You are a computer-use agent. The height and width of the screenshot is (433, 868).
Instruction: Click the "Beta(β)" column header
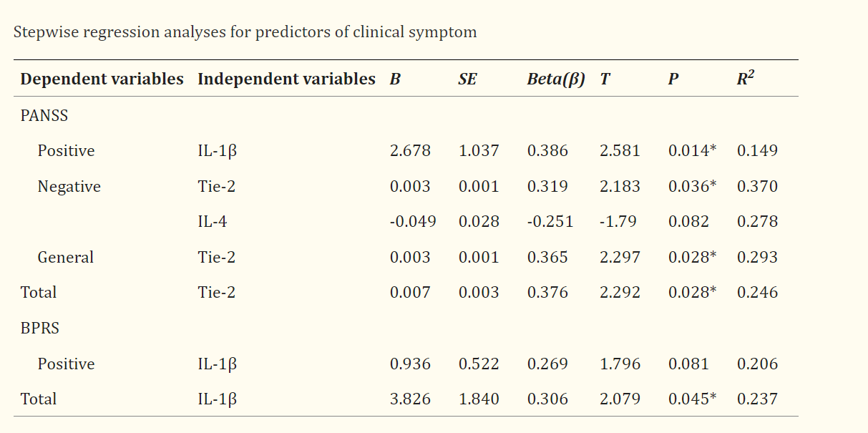point(556,79)
